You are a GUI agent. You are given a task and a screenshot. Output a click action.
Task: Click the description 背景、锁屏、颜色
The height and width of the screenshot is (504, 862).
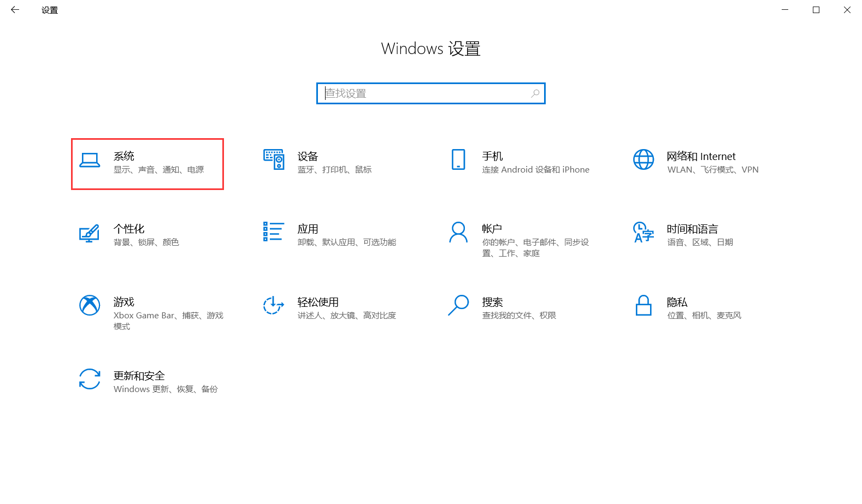tap(146, 242)
